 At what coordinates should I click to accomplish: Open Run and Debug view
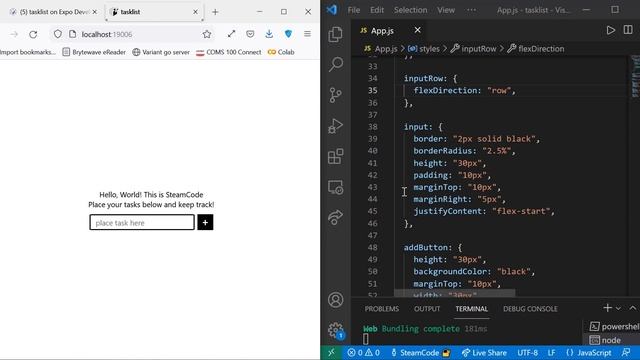pos(336,126)
